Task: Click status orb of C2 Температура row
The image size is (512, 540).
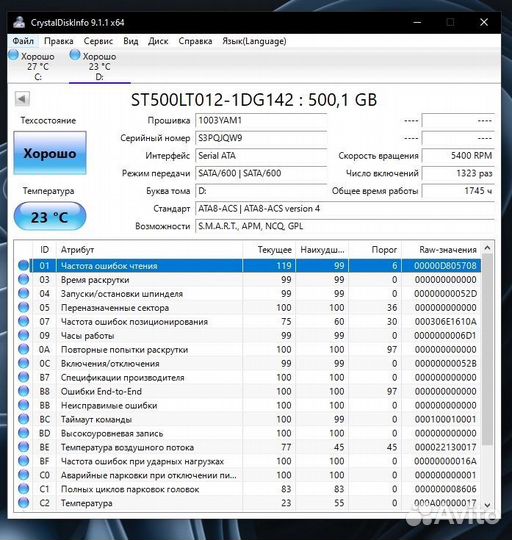Action: [23, 503]
